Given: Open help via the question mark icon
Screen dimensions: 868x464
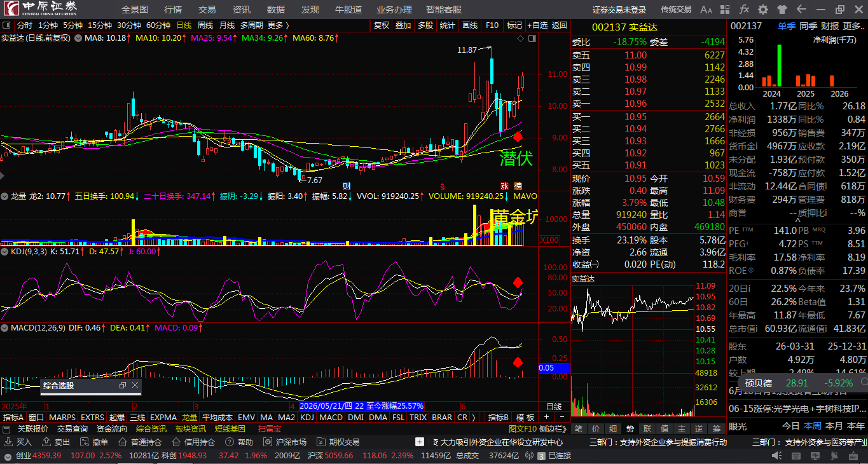Looking at the screenshot, I should point(230,442).
